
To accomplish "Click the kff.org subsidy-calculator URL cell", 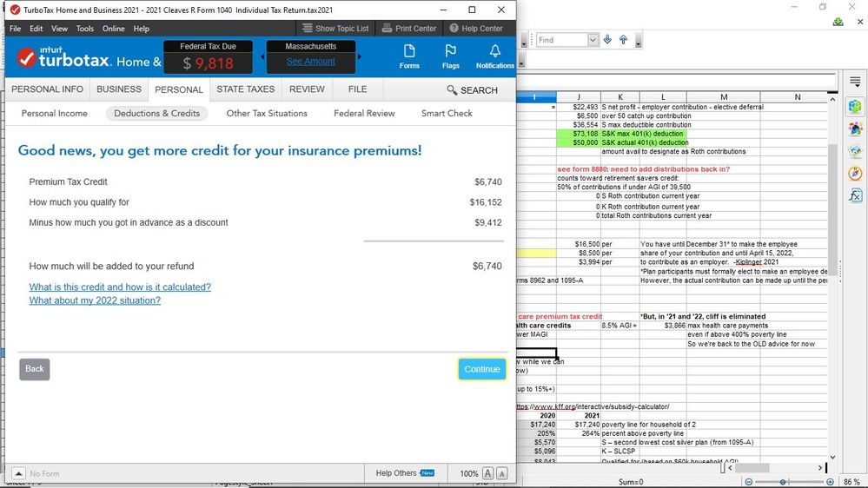I will (593, 406).
